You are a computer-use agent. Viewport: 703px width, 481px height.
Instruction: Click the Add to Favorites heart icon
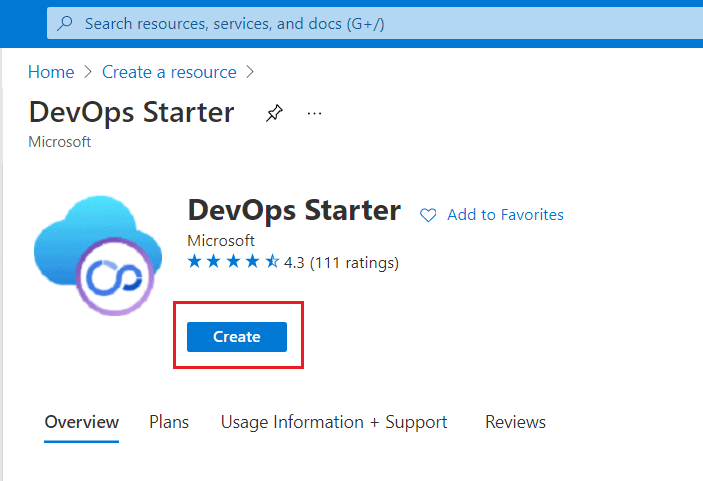click(x=428, y=215)
